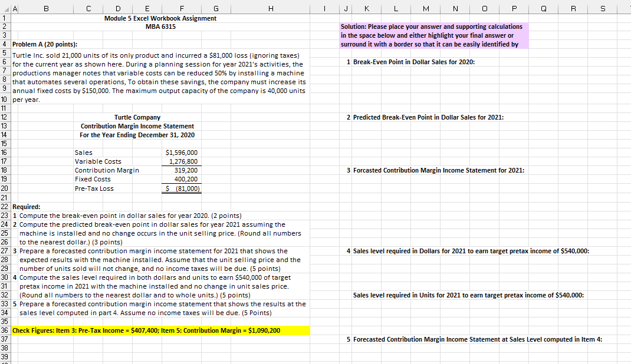Select column S header

click(x=602, y=8)
